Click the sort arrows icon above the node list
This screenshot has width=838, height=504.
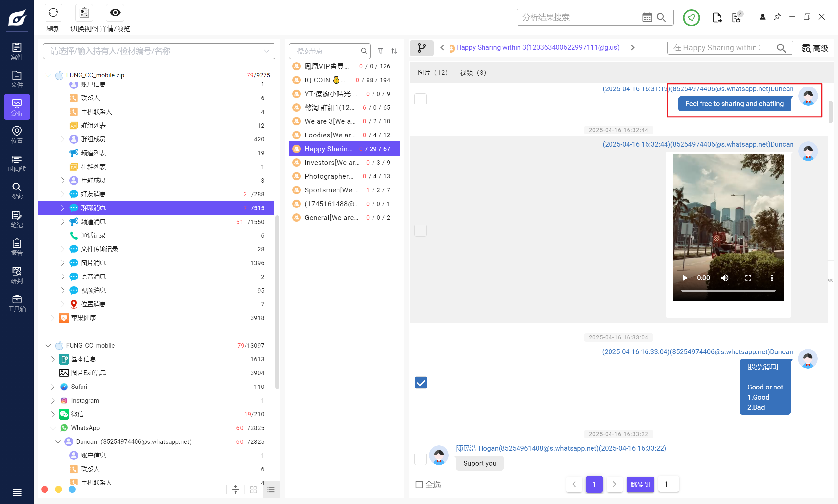[x=394, y=51]
